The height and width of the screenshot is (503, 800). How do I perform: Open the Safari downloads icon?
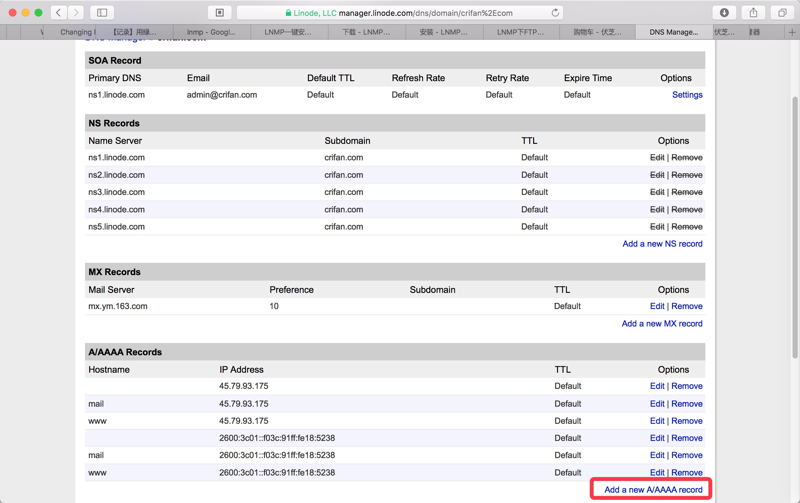[724, 13]
